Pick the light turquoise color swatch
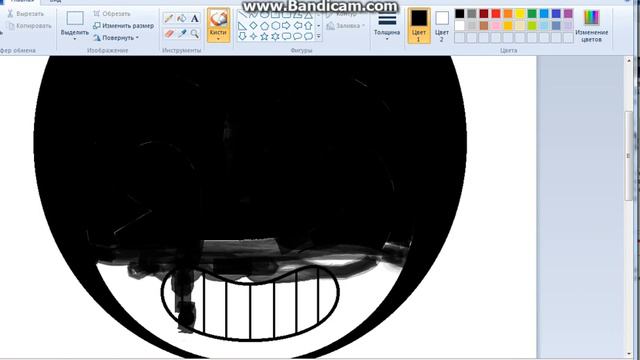This screenshot has height=360, width=640. pyautogui.click(x=544, y=26)
